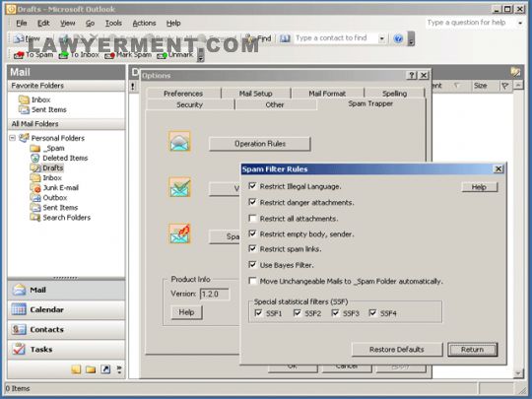Click the Version 1.2.0 field

click(215, 294)
